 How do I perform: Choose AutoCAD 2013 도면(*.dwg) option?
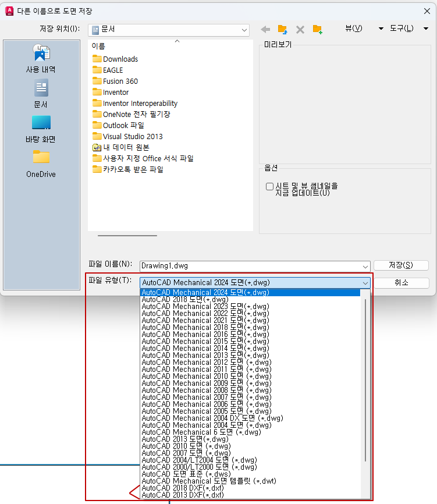(x=250, y=439)
